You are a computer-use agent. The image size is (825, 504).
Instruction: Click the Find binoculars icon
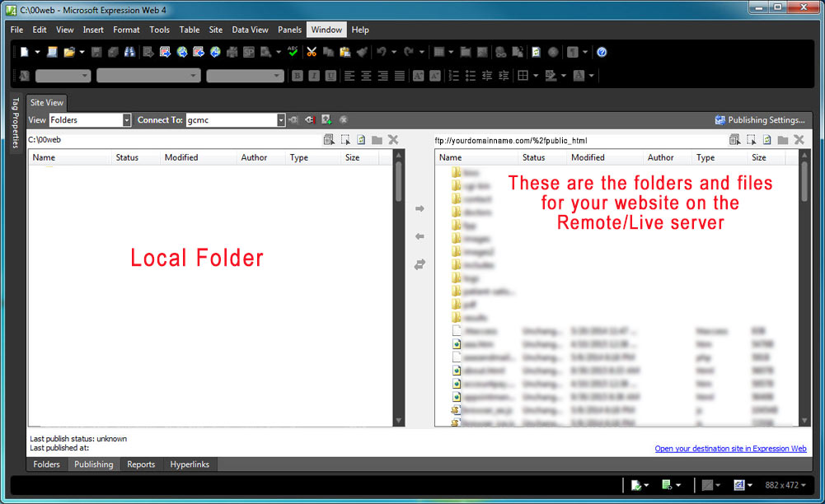(129, 52)
